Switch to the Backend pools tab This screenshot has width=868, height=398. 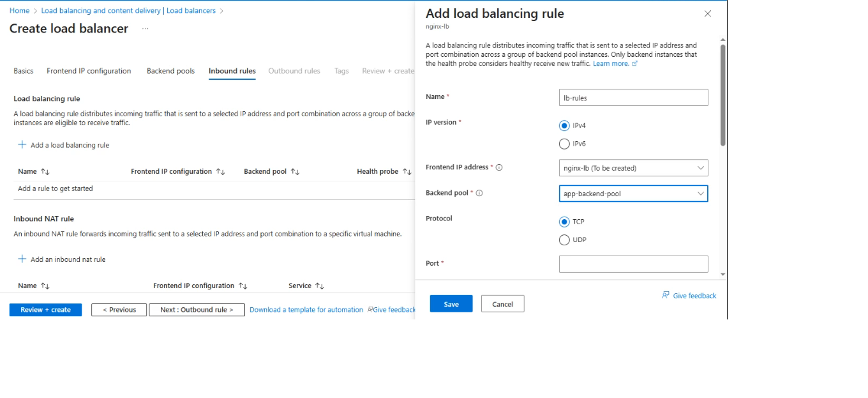[170, 71]
